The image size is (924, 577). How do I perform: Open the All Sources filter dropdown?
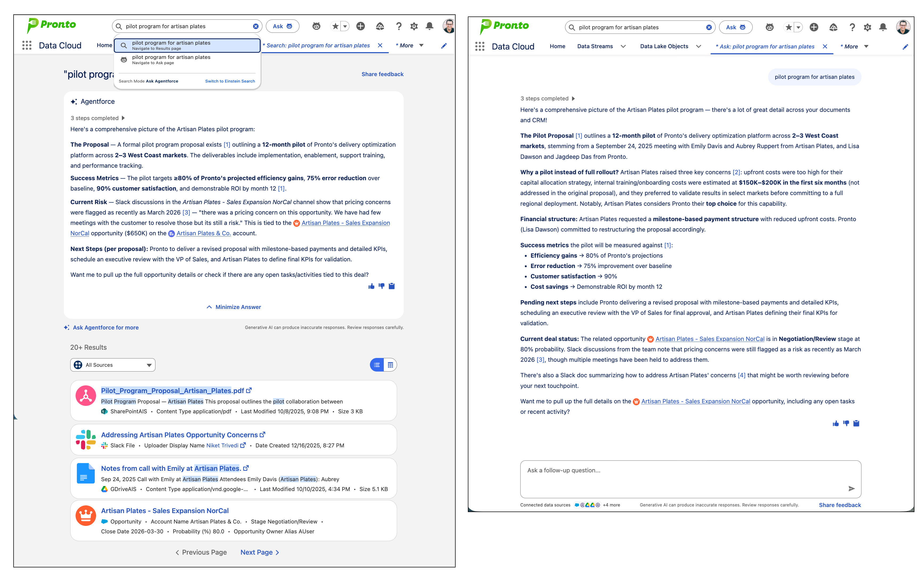[x=113, y=365]
